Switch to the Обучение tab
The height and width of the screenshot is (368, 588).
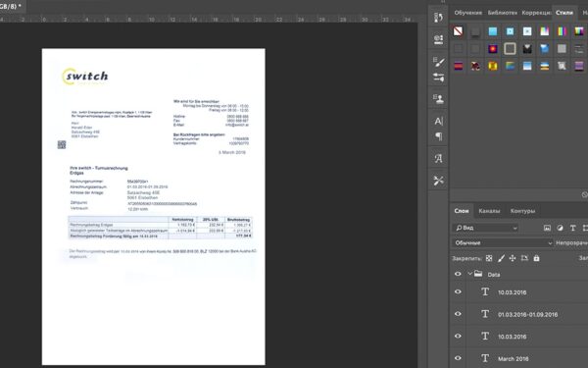[468, 13]
